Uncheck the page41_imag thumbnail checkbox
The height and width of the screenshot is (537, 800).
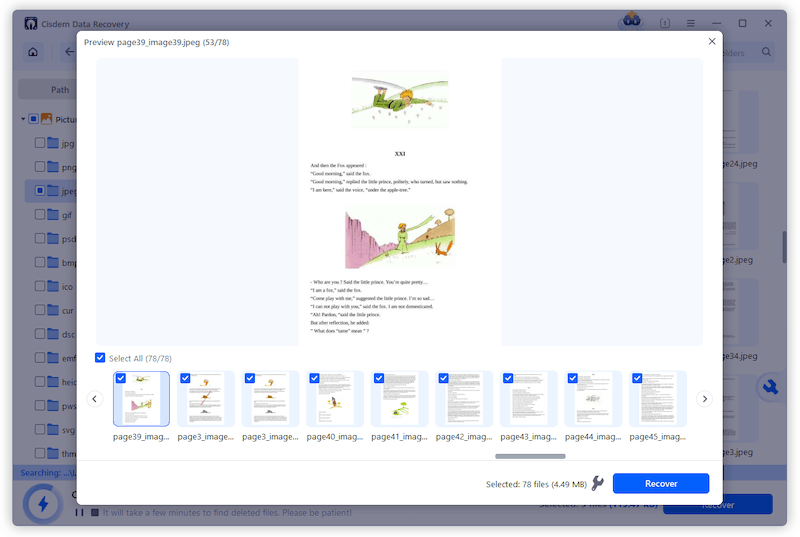click(379, 378)
